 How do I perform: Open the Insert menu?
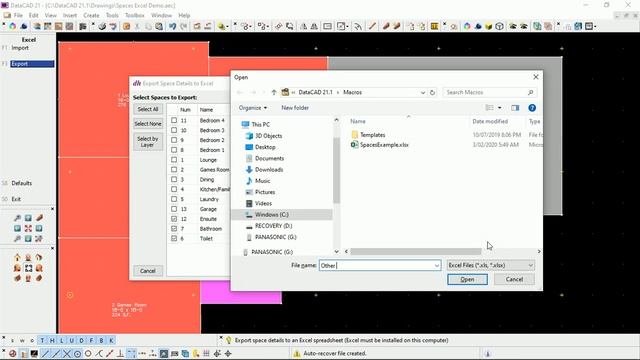[x=70, y=15]
